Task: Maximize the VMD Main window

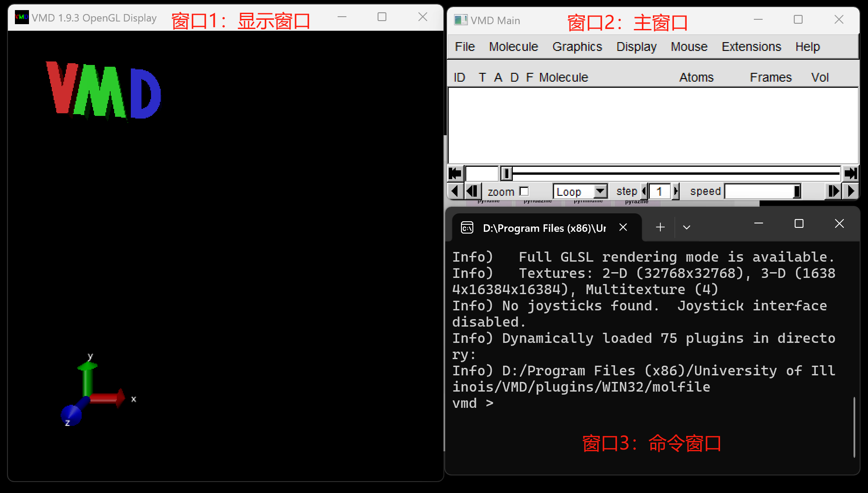Action: pos(798,19)
